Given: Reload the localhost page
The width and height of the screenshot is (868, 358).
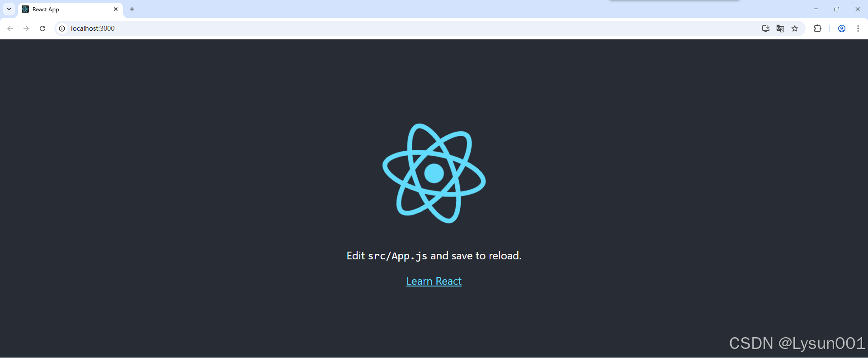Looking at the screenshot, I should [x=42, y=29].
